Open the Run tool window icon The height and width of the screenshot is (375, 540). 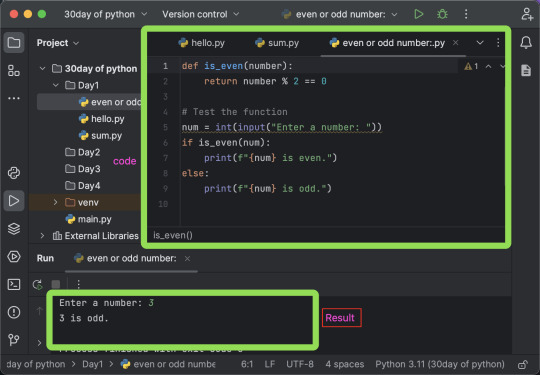pyautogui.click(x=14, y=201)
